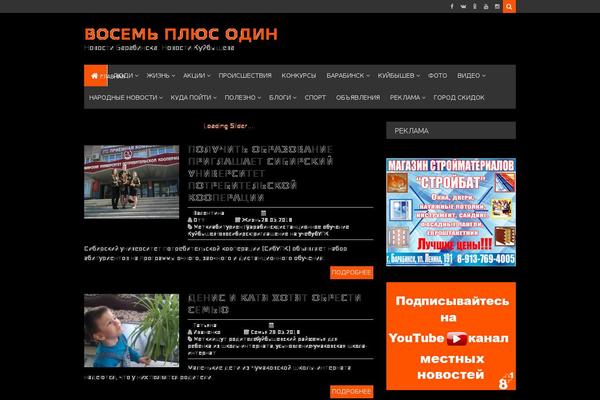Image resolution: width=600 pixels, height=400 pixels.
Task: Click ПОДРОБНЕЕ button under university article
Action: [352, 273]
